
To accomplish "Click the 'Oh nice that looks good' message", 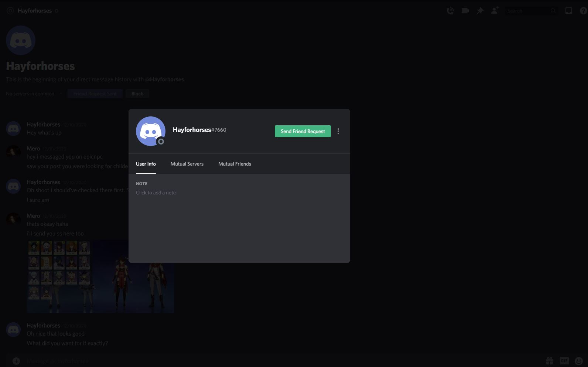I will 55,334.
